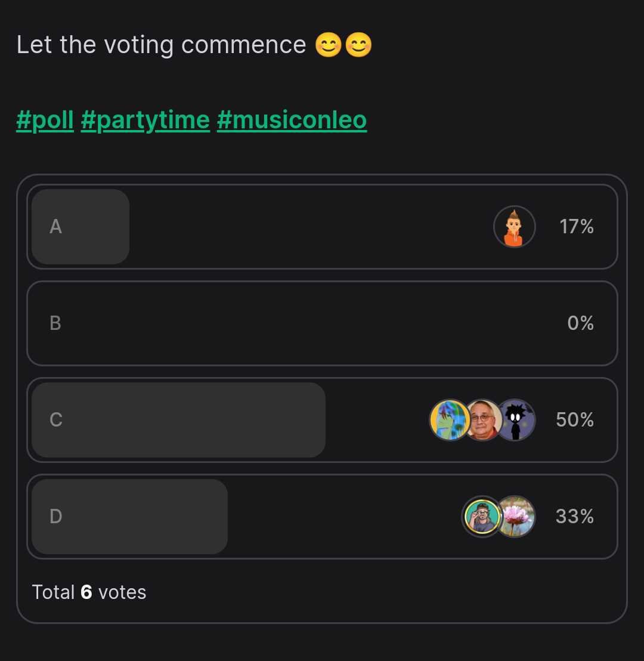Screen dimensions: 644x661
Task: Click the second smiling emoji
Action: (358, 45)
